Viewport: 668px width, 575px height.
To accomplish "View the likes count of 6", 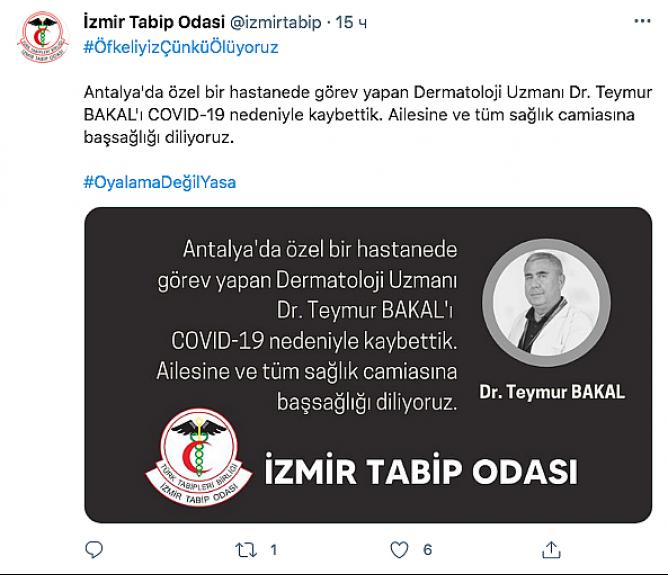I will click(427, 550).
